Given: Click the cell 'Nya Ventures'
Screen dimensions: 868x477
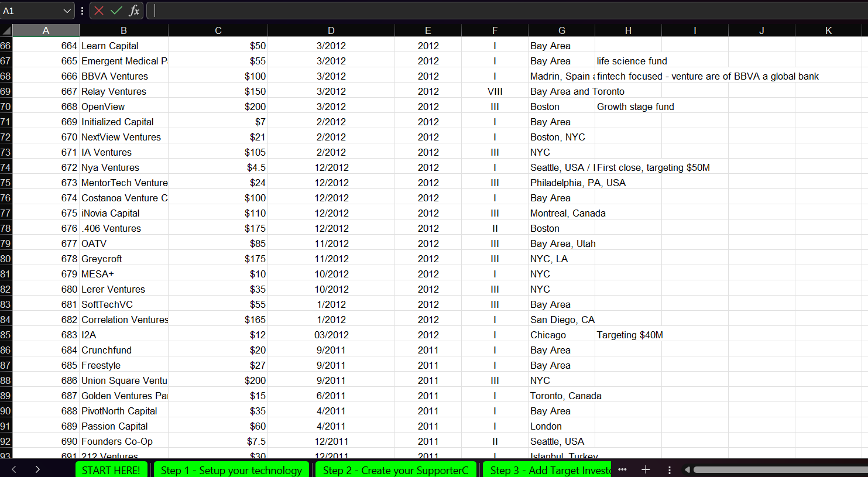Looking at the screenshot, I should [123, 167].
